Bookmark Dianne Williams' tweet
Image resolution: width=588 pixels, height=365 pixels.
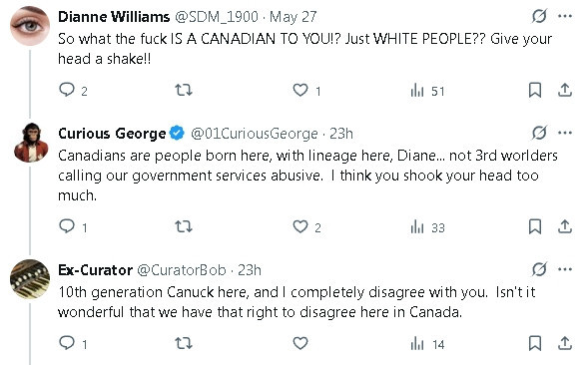pos(535,91)
